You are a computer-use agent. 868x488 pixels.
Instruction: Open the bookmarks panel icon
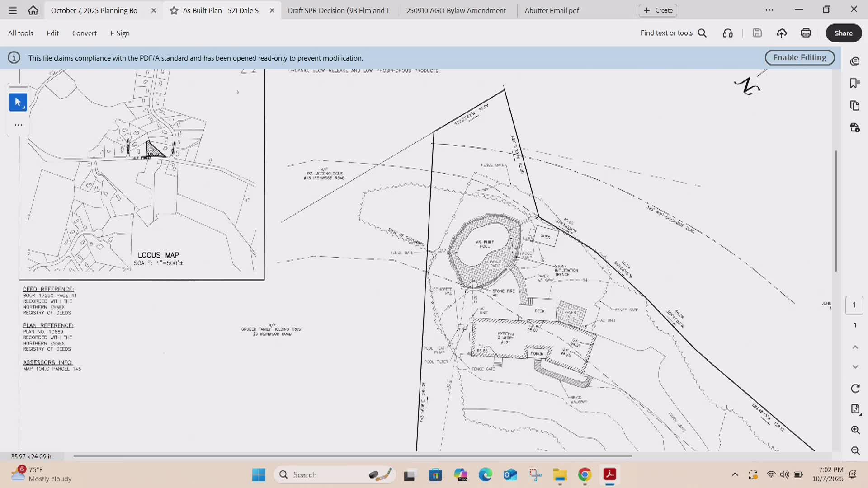[x=854, y=83]
